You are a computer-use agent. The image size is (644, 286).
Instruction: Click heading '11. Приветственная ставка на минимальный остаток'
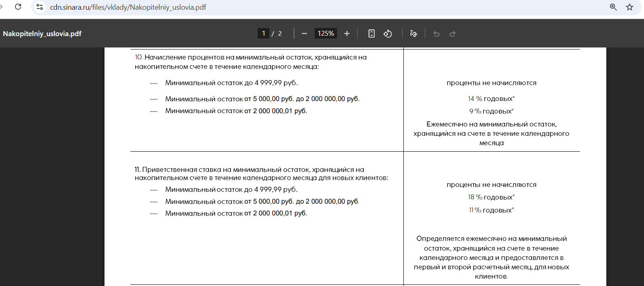point(261,174)
